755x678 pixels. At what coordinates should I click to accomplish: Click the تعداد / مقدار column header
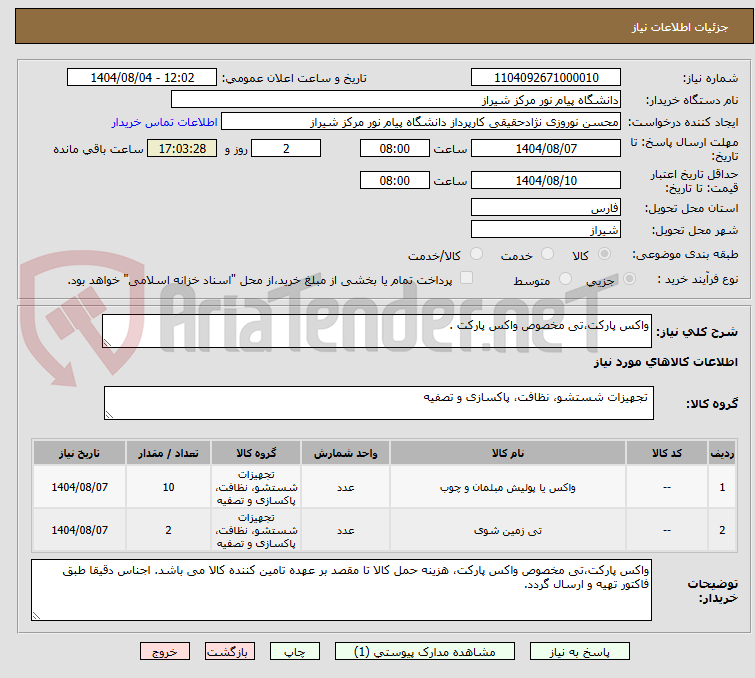tap(168, 453)
